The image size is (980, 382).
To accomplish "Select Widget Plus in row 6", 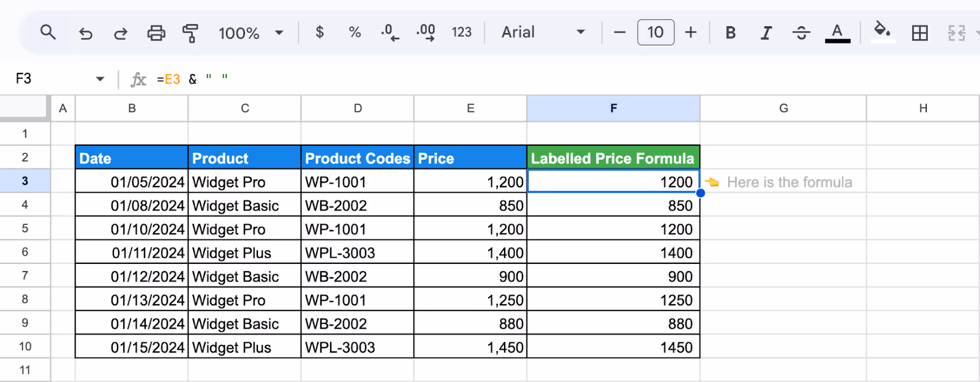I will pos(244,253).
